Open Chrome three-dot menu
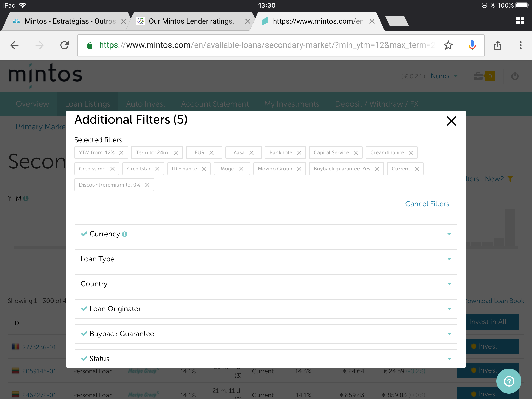This screenshot has height=399, width=532. click(520, 45)
